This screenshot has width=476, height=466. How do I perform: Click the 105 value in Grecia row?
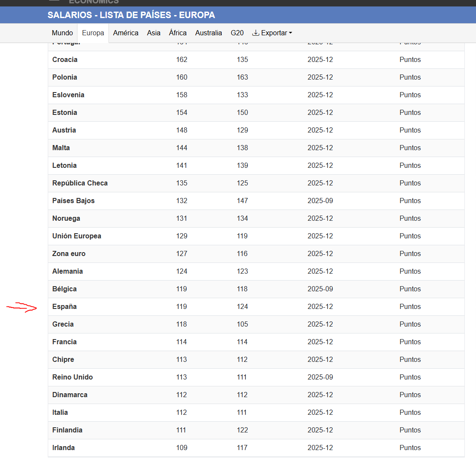tap(242, 324)
